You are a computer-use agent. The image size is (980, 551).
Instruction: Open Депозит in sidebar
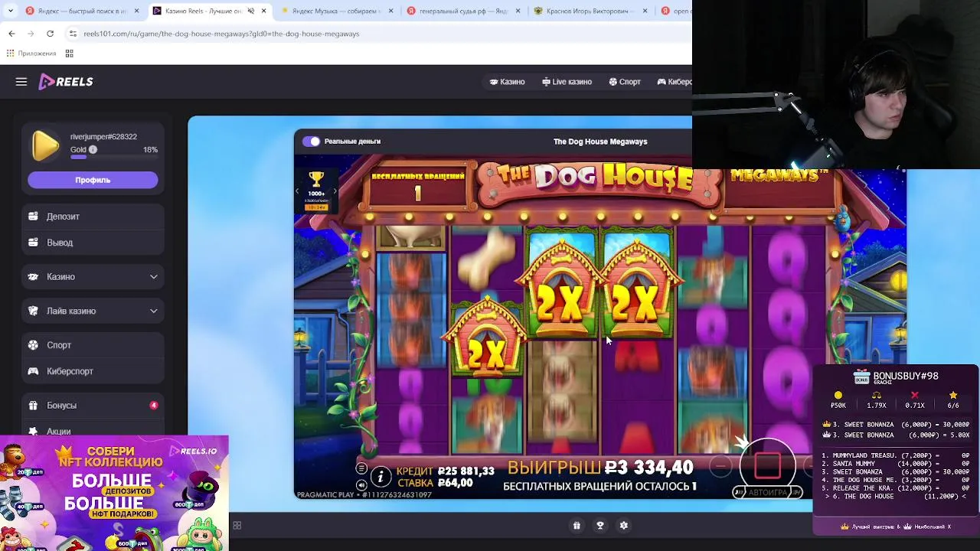pyautogui.click(x=93, y=217)
